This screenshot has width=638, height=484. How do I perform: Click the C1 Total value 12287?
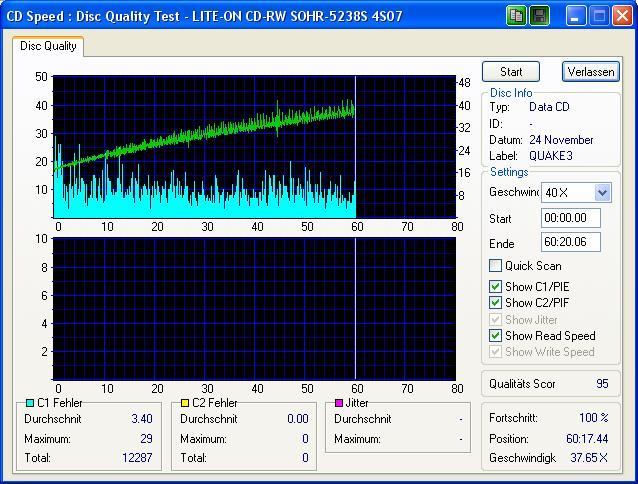click(137, 458)
